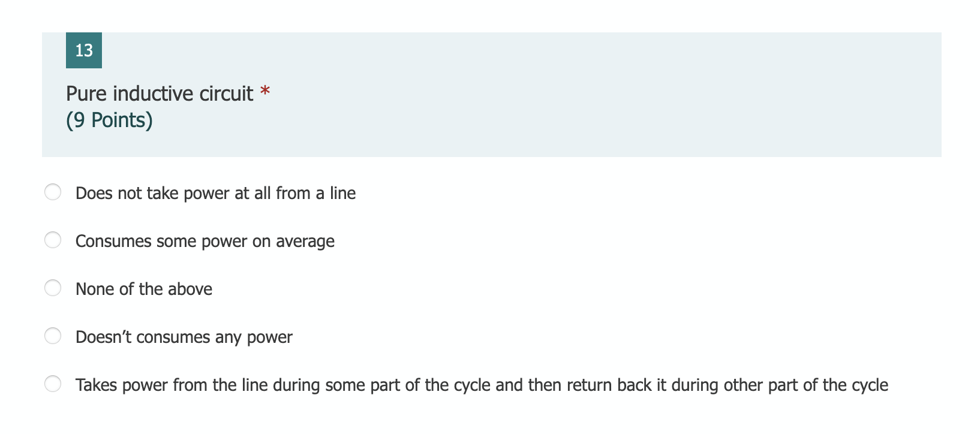Click the text "Consumes some power on average"

[x=205, y=241]
